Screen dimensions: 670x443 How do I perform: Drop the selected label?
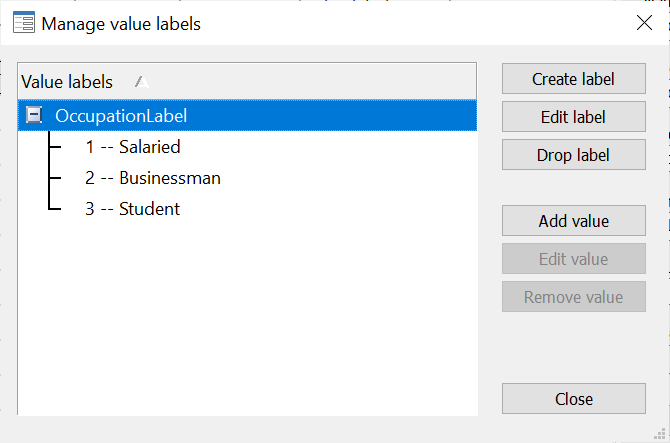(x=573, y=155)
